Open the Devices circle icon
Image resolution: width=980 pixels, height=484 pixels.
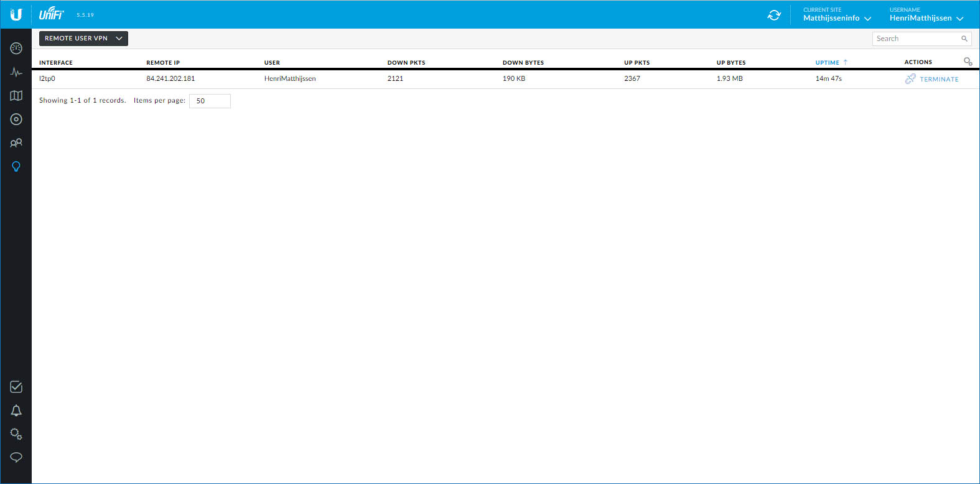click(16, 119)
